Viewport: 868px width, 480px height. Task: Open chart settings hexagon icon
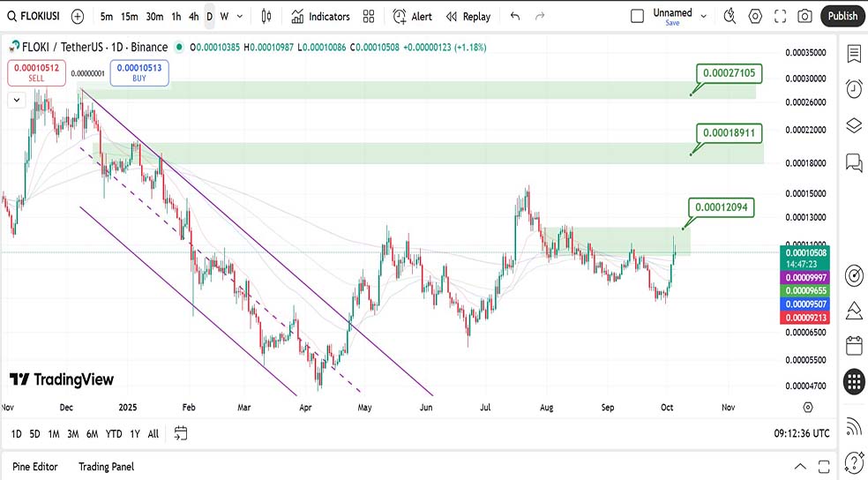pyautogui.click(x=755, y=16)
